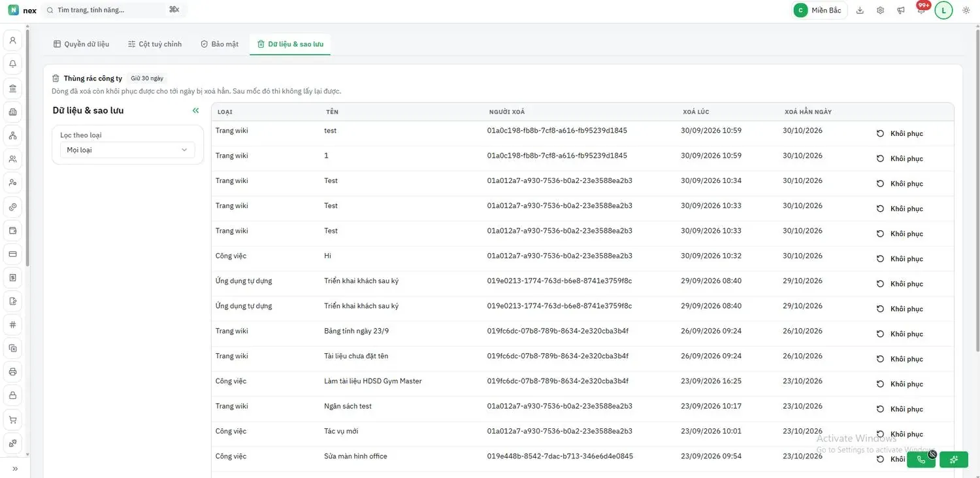The width and height of the screenshot is (980, 478).
Task: Open the bank building sidebar icon
Action: click(x=12, y=88)
